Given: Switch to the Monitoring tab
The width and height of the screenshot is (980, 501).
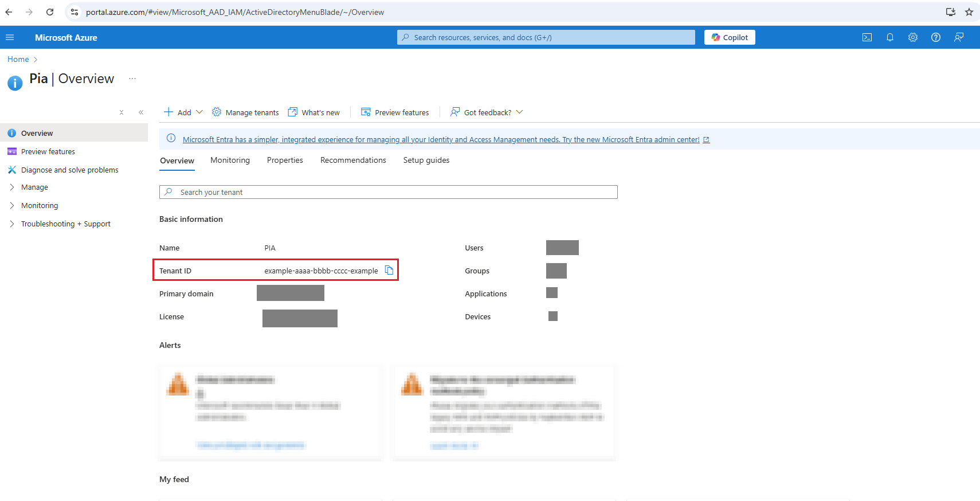Looking at the screenshot, I should point(230,160).
